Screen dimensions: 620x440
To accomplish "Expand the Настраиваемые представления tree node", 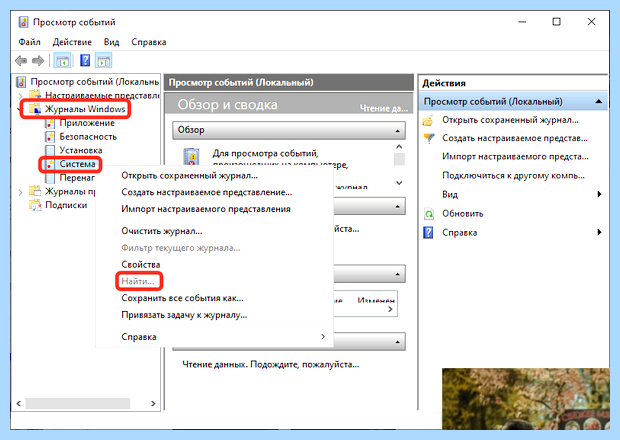I will 21,96.
